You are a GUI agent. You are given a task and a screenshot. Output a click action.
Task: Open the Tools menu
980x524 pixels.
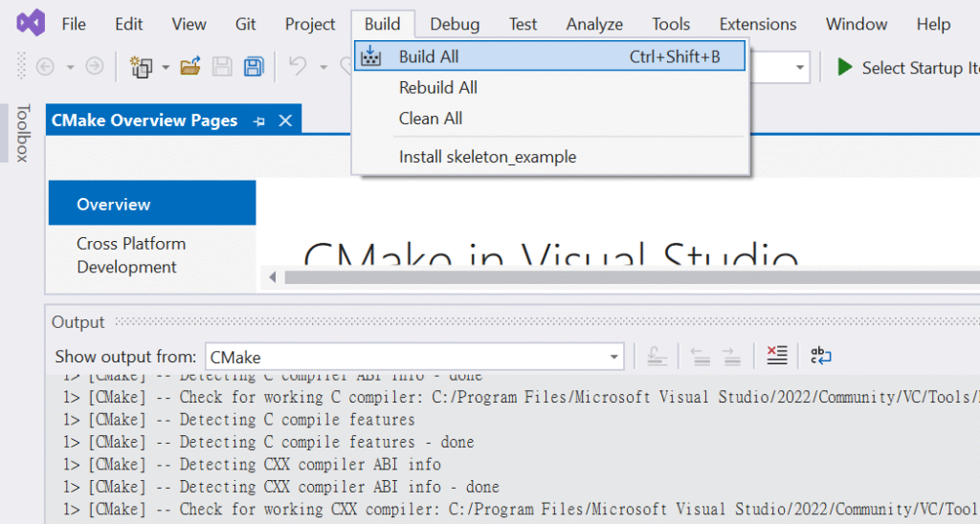coord(671,24)
